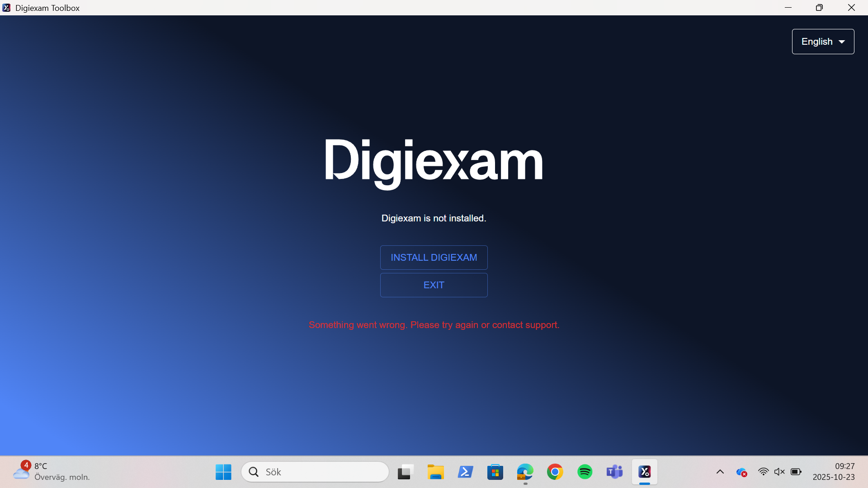Click the date and time display

(834, 471)
